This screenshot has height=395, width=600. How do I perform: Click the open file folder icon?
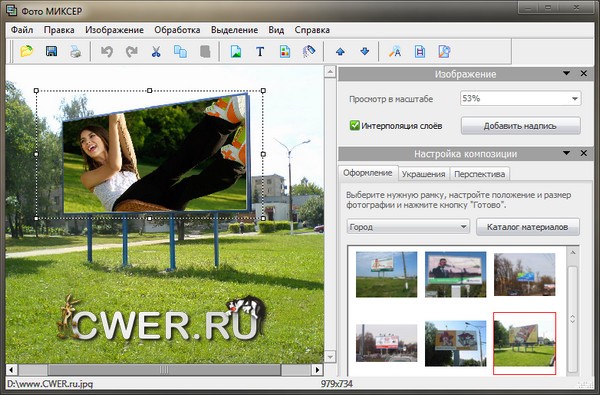point(27,51)
